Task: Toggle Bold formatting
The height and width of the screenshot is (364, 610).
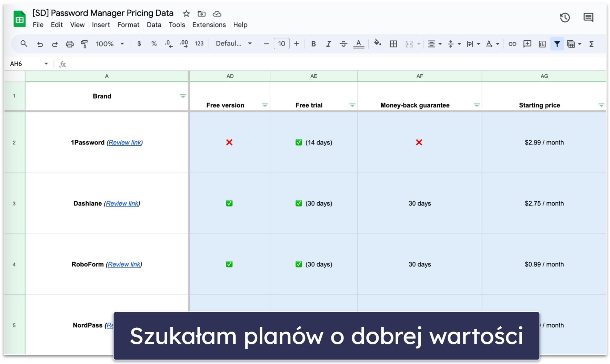Action: coord(313,44)
